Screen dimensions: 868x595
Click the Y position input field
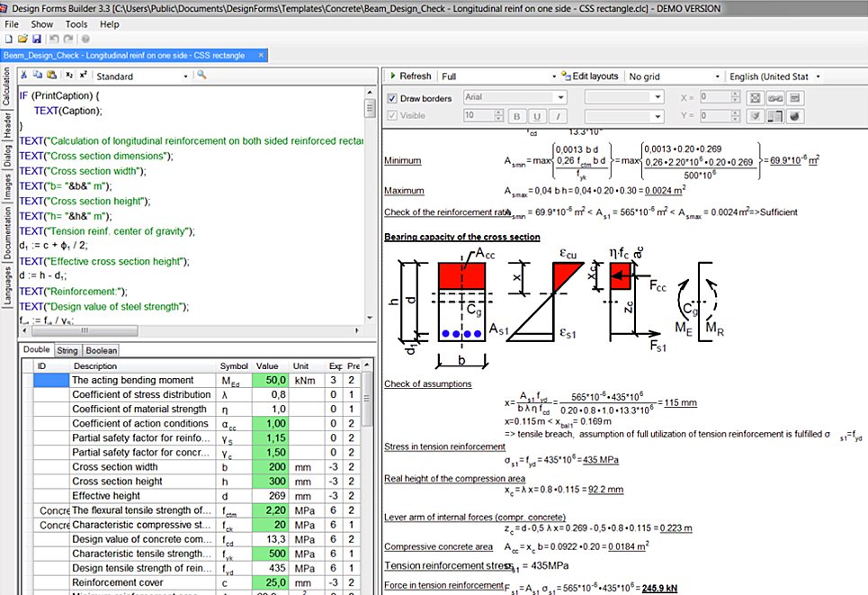click(715, 115)
